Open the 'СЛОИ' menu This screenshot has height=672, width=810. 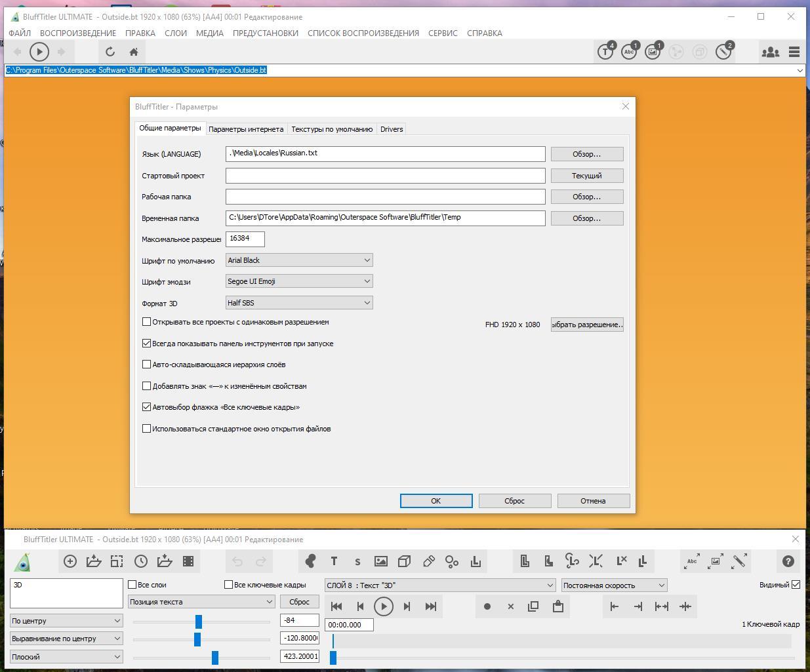tap(175, 33)
